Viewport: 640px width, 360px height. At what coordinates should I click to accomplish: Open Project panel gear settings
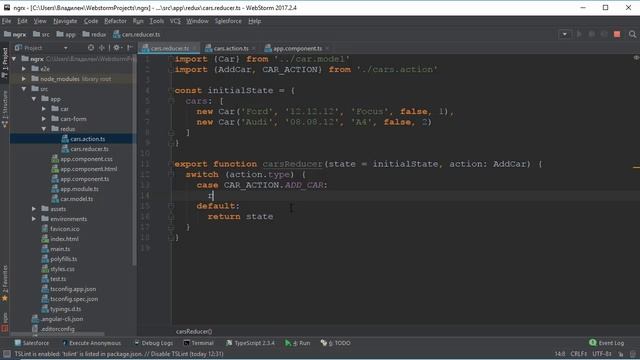117,48
